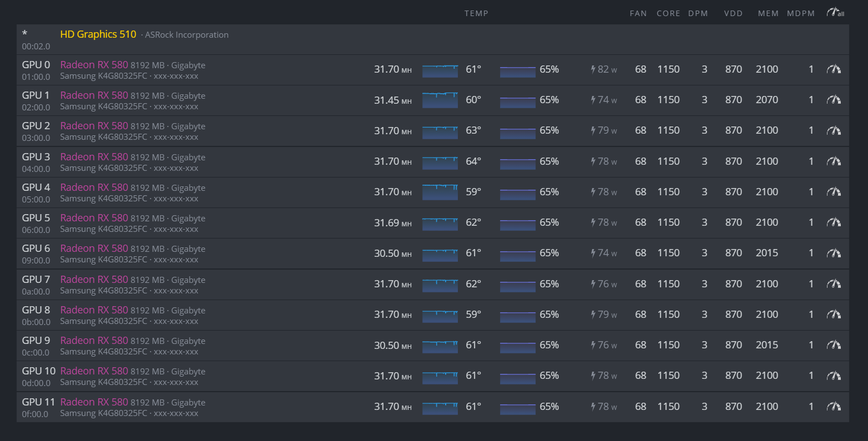Click the MEM column header
The image size is (868, 441).
click(x=769, y=13)
